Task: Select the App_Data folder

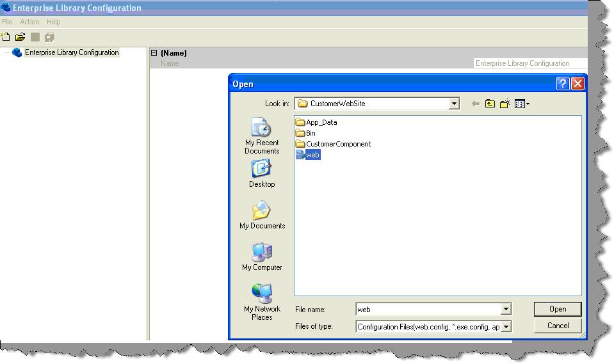Action: click(316, 122)
